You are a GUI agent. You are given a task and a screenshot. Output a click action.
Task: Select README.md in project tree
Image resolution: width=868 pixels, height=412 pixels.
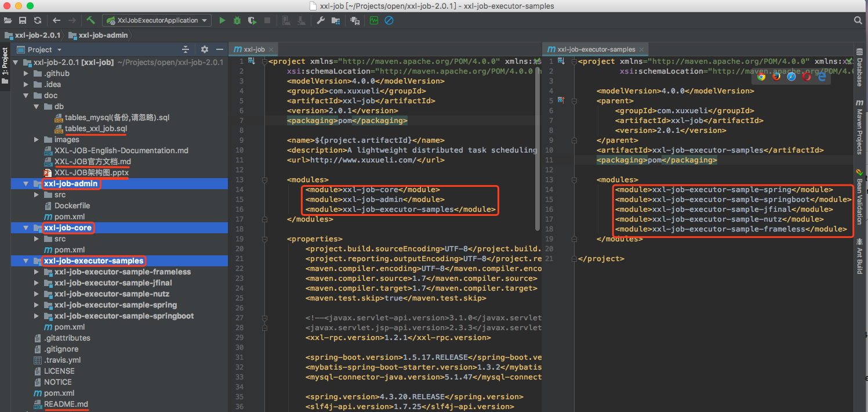tap(66, 404)
